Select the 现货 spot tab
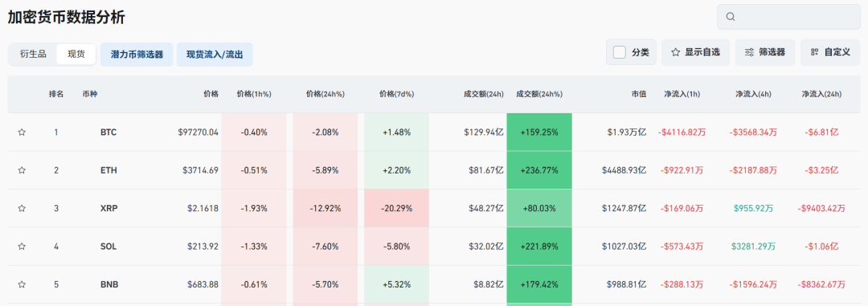The height and width of the screenshot is (306, 868). pyautogui.click(x=76, y=55)
